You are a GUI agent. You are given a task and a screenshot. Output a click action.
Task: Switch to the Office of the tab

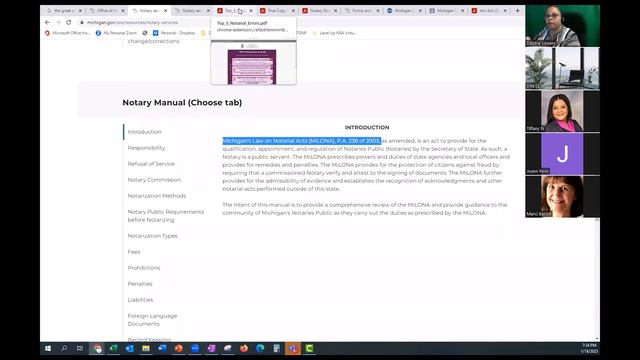[106, 11]
